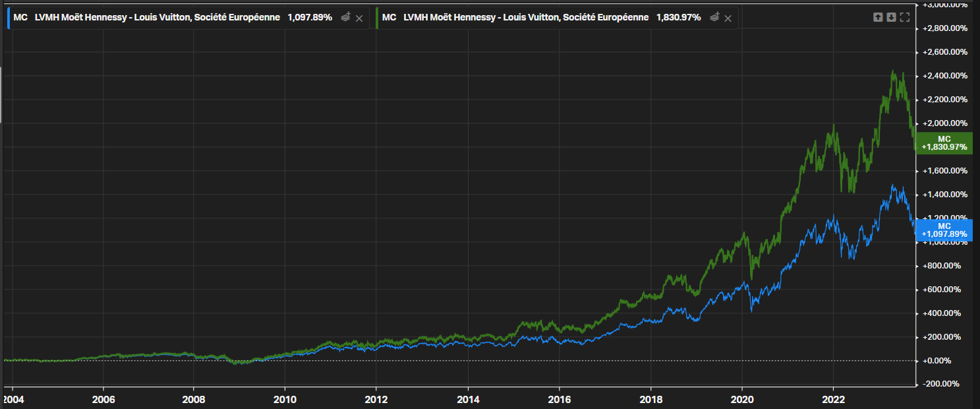
Task: Click the 2020 label on time axis
Action: pos(742,399)
